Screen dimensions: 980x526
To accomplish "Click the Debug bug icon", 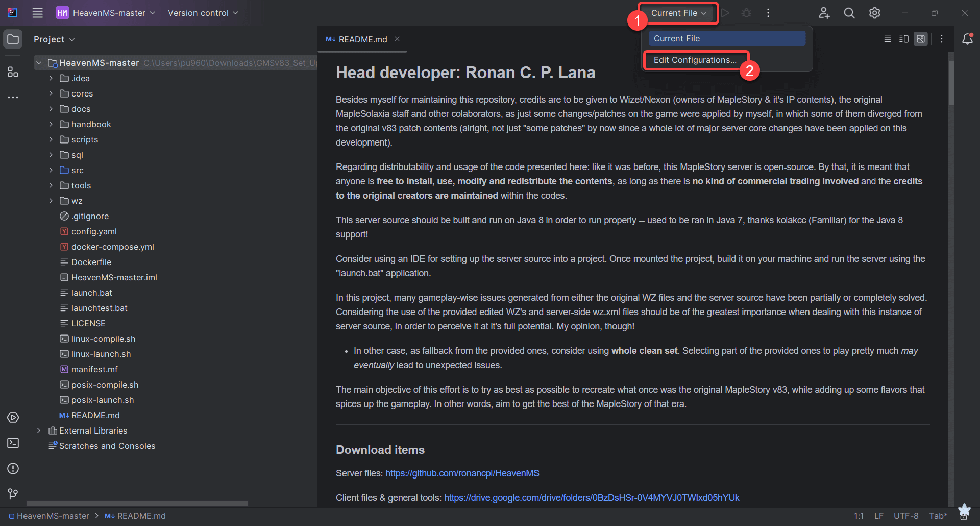I will coord(746,13).
